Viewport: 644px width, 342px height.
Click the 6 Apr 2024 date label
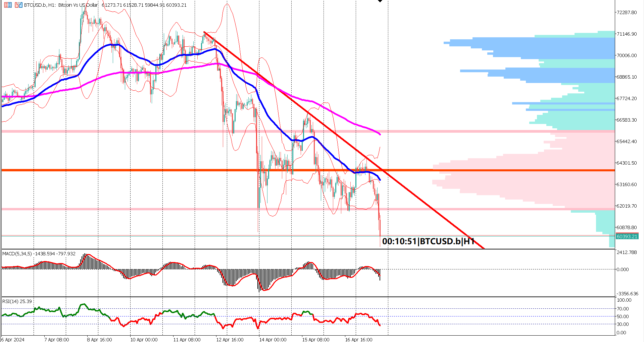click(x=12, y=339)
